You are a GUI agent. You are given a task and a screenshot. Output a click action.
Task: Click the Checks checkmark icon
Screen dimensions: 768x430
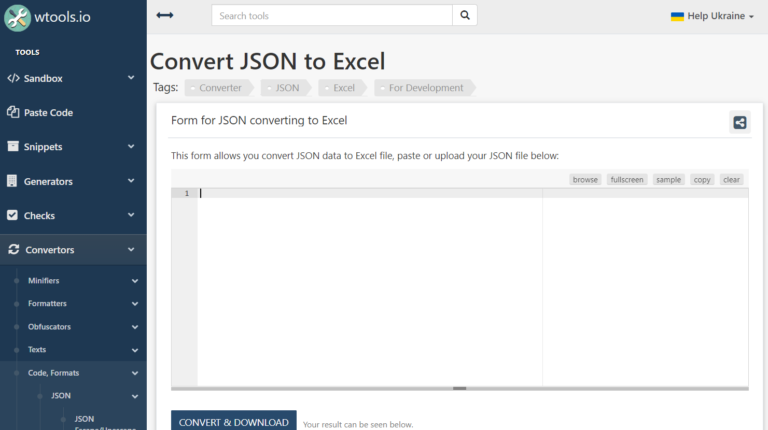click(13, 215)
